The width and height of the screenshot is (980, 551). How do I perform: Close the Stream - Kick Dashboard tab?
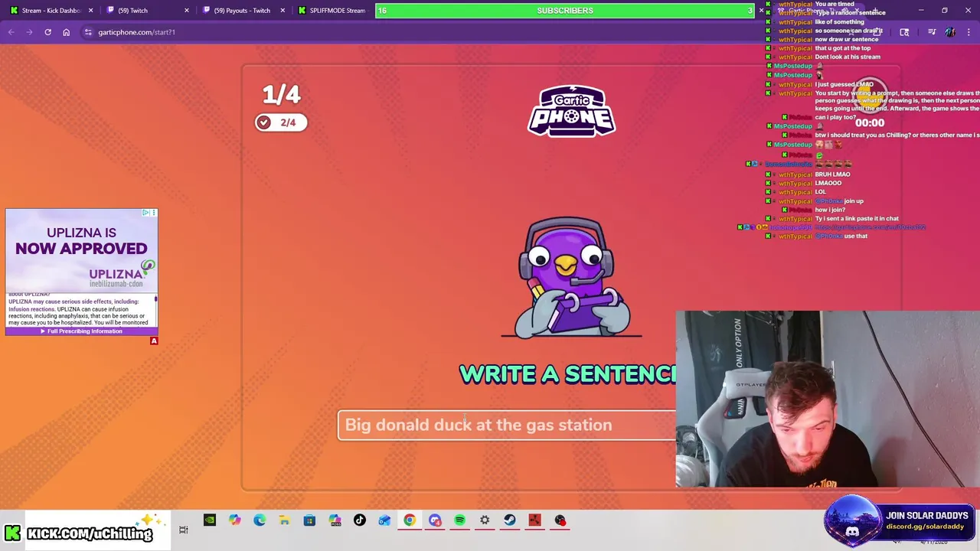point(90,11)
